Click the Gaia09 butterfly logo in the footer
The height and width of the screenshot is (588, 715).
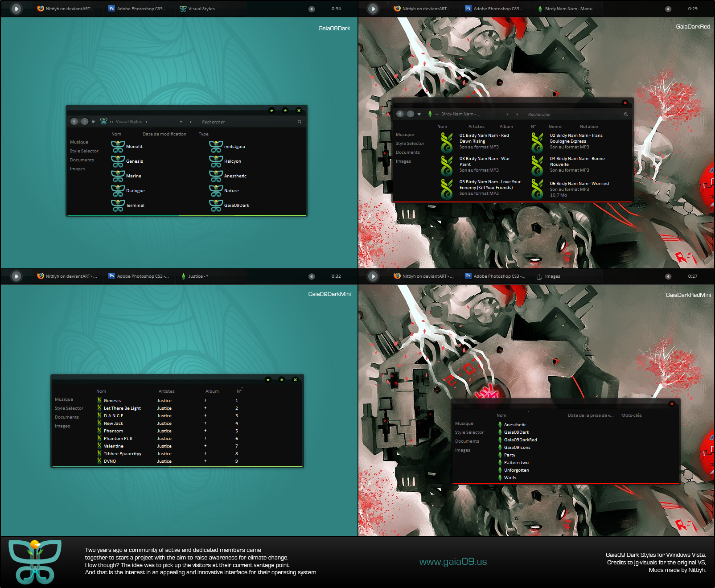35,562
